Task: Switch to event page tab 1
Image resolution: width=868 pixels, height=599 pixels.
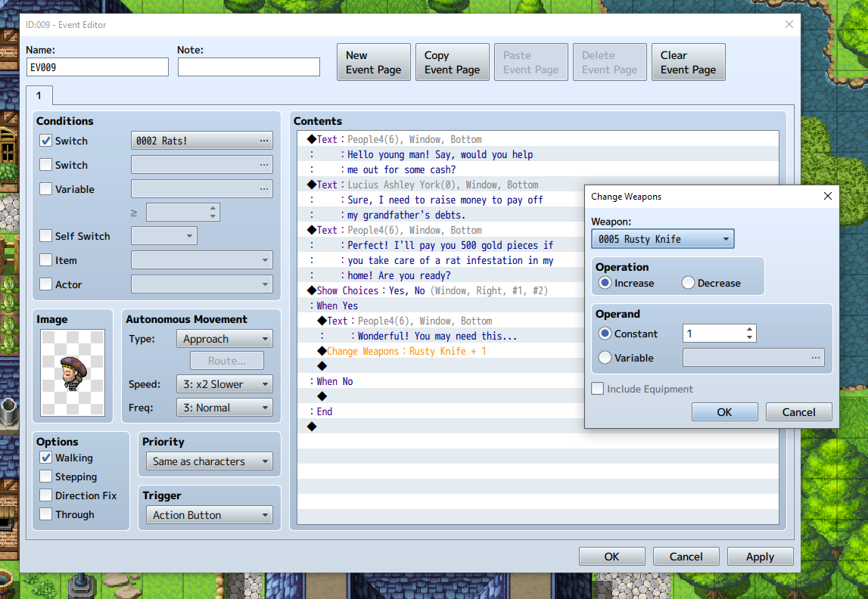Action: pos(39,95)
